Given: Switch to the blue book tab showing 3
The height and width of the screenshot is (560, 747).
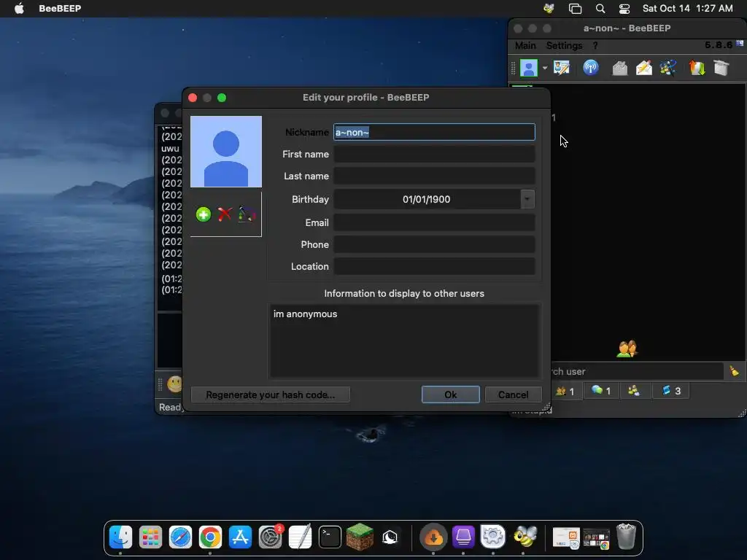Looking at the screenshot, I should click(671, 391).
